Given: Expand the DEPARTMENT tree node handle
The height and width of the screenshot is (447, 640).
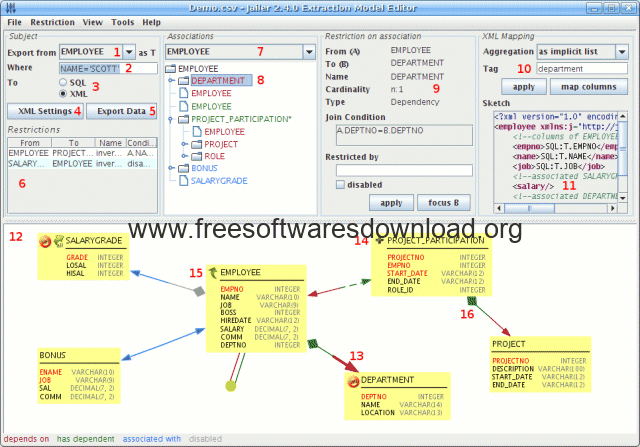Looking at the screenshot, I should pos(171,81).
